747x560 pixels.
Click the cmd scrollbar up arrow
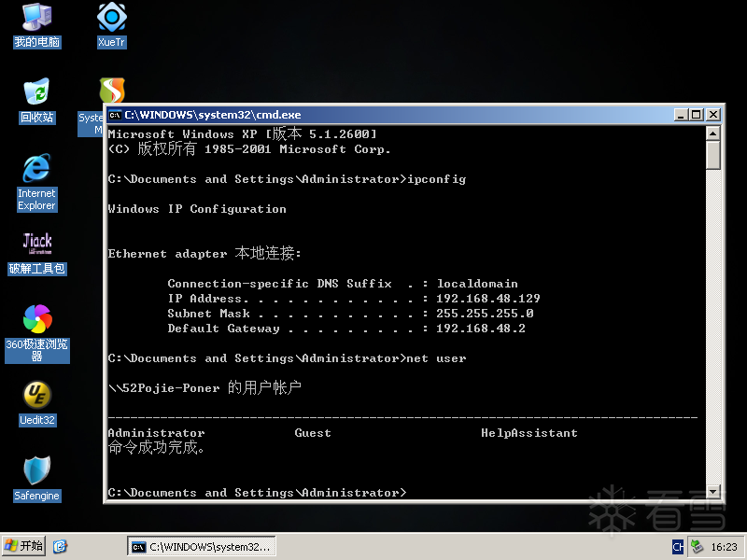pyautogui.click(x=712, y=133)
